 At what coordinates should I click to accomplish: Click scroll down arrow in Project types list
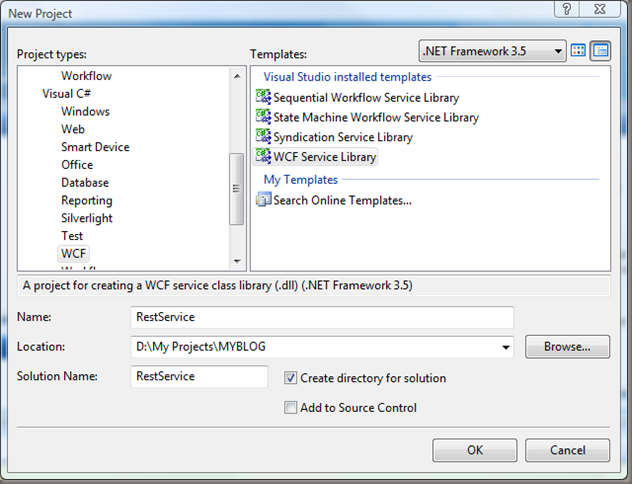click(237, 261)
